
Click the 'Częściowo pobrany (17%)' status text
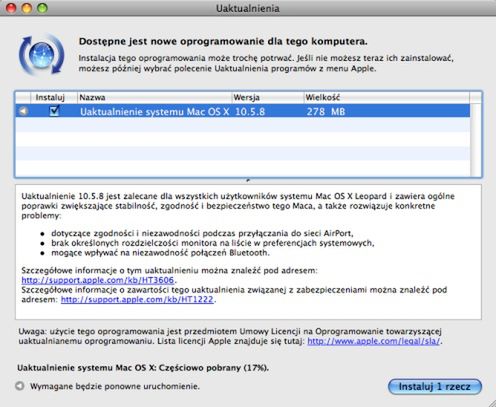click(213, 368)
